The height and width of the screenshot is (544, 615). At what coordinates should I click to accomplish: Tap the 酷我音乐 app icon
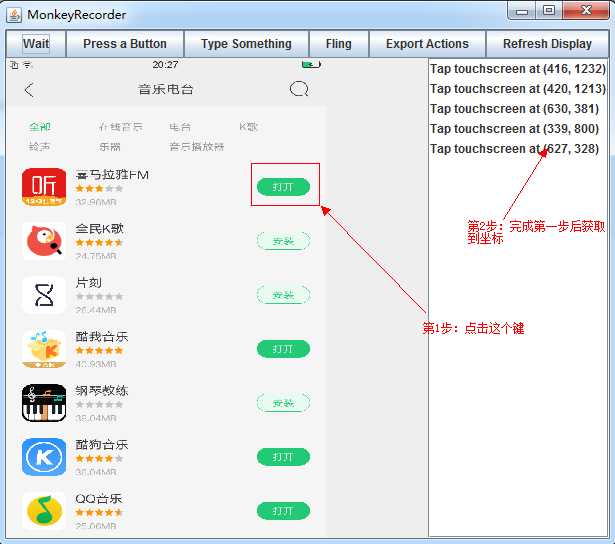[44, 349]
